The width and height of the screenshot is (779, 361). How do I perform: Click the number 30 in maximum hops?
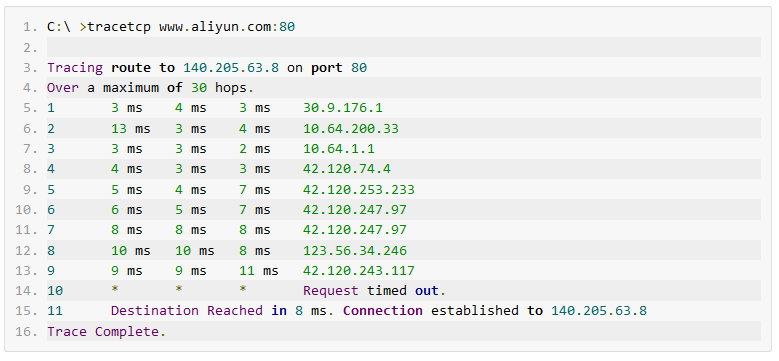(199, 88)
